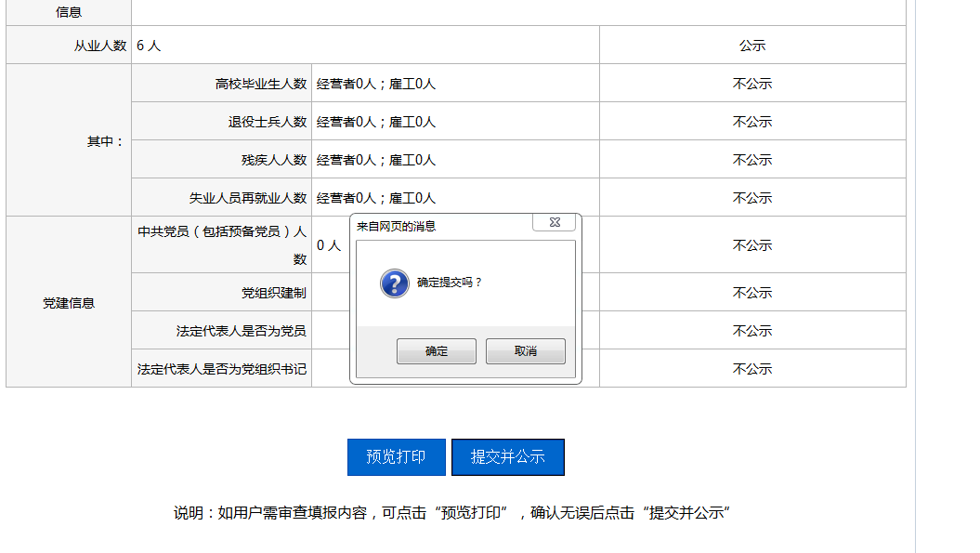Click the 其中： section label
The image size is (980, 553).
point(106,142)
